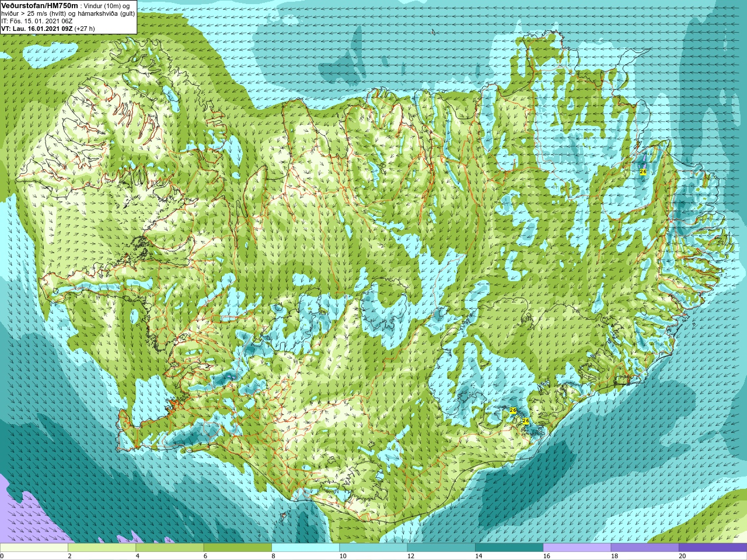Click the medium teal 12–14 m/s legend swatch
Screen dimensions: 747x560
(441, 548)
